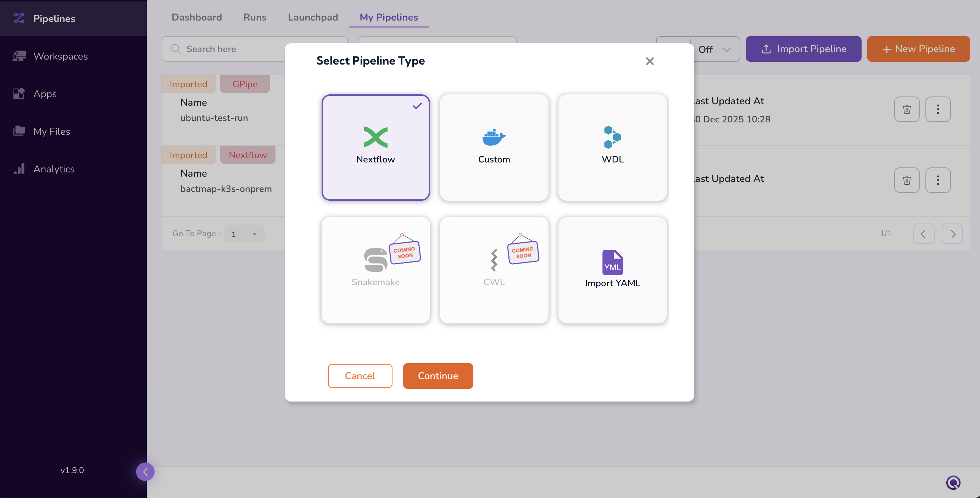Open more options for ubuntu-test-run pipeline

[938, 109]
